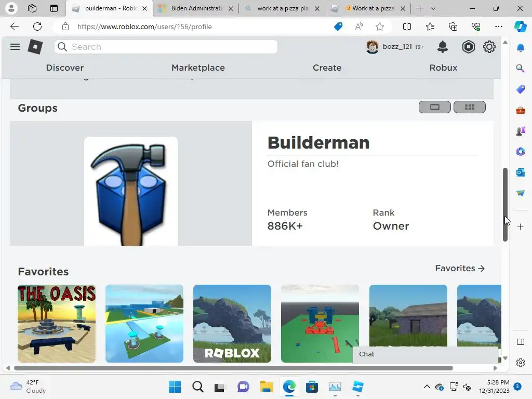Open the Chat panel bar
The width and height of the screenshot is (532, 399).
(x=425, y=354)
